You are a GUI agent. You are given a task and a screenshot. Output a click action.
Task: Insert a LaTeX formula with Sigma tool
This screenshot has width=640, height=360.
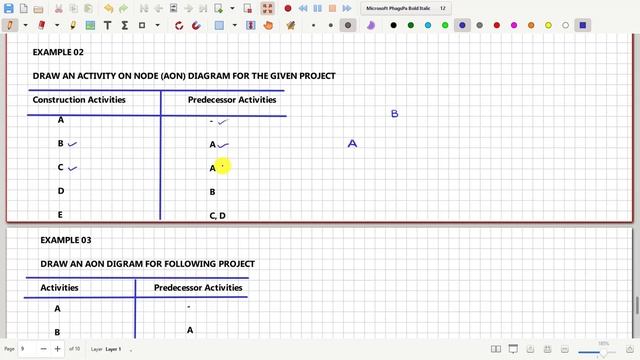pos(124,25)
